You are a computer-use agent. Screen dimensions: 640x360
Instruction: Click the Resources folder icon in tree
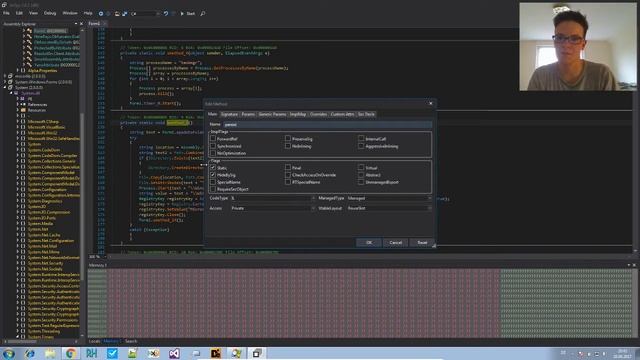23,110
